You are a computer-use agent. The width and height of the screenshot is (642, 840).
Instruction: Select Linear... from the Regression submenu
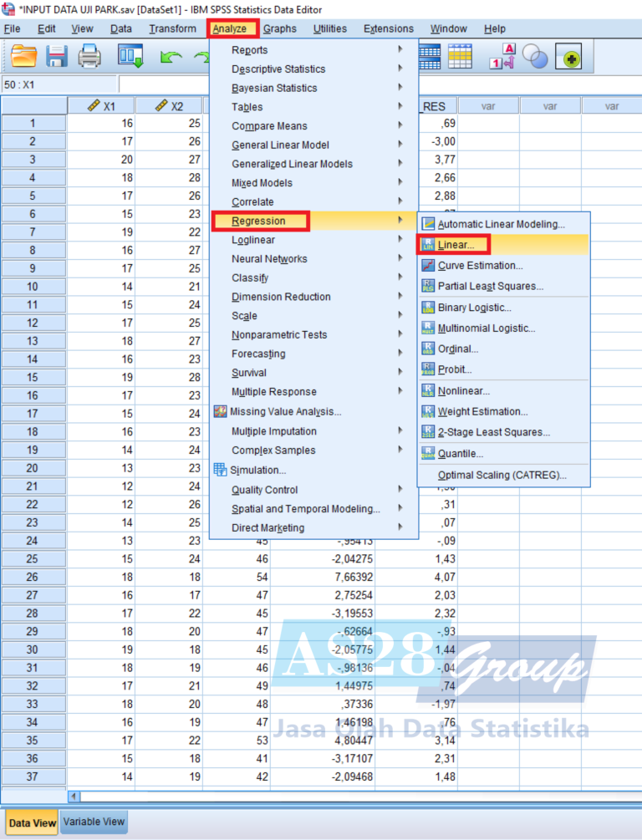[456, 245]
